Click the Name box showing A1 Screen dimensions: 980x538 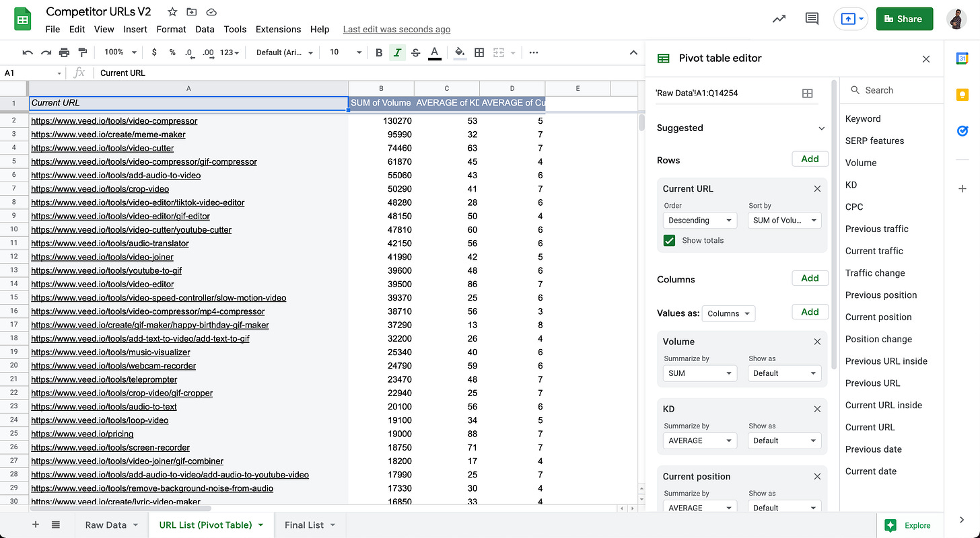tap(33, 73)
